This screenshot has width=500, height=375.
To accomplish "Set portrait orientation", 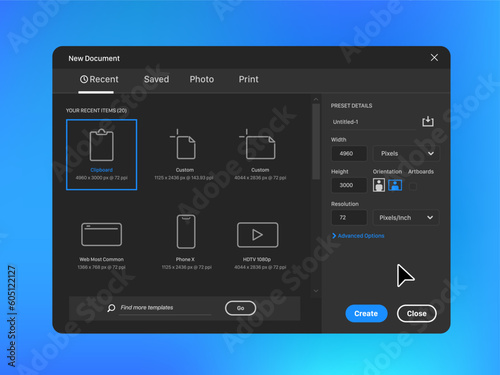I will 379,185.
